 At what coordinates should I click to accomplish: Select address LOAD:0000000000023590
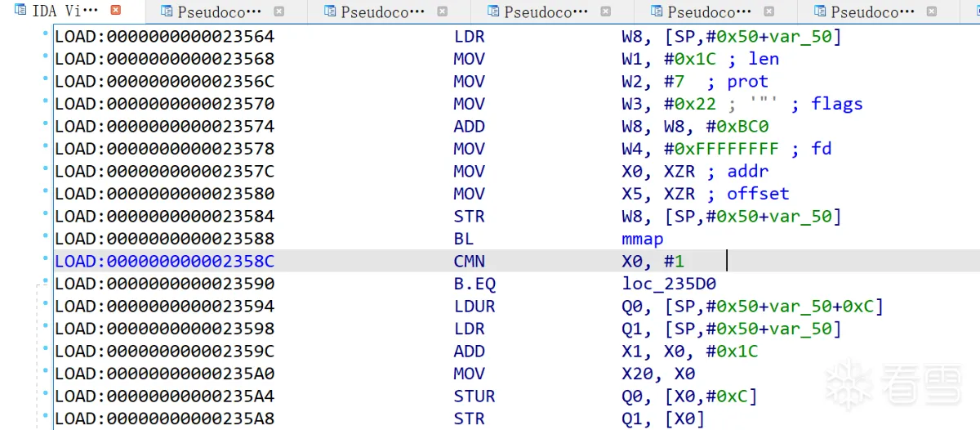pyautogui.click(x=164, y=284)
